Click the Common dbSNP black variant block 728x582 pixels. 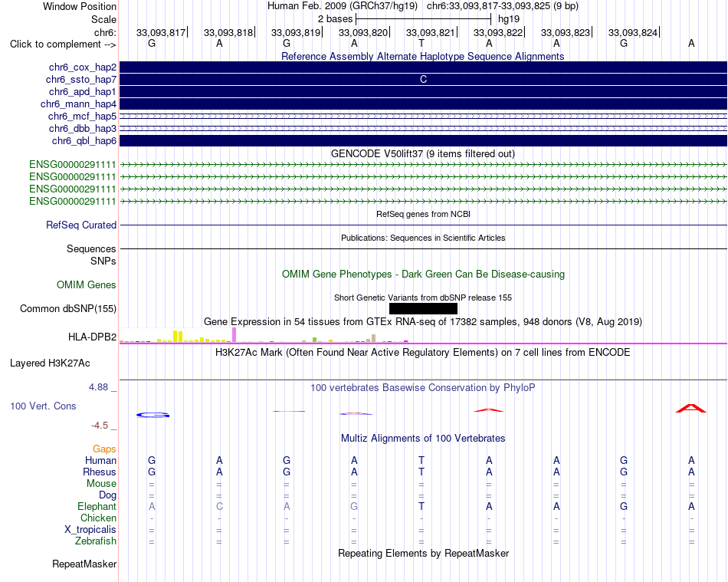click(423, 309)
